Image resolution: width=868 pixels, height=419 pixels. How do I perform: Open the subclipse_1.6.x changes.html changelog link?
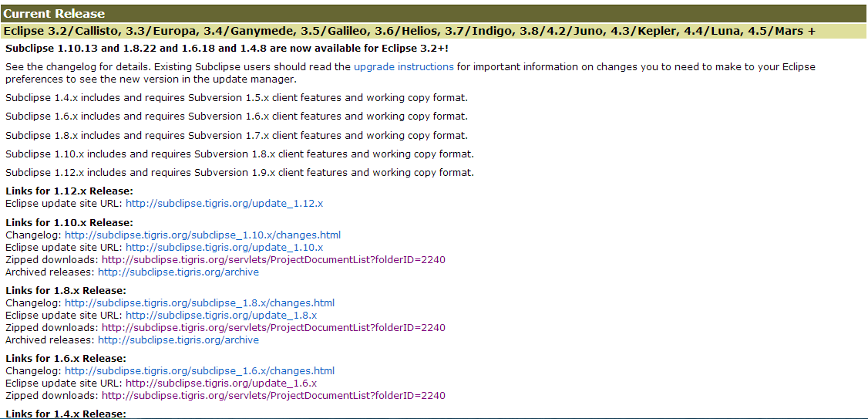click(200, 371)
